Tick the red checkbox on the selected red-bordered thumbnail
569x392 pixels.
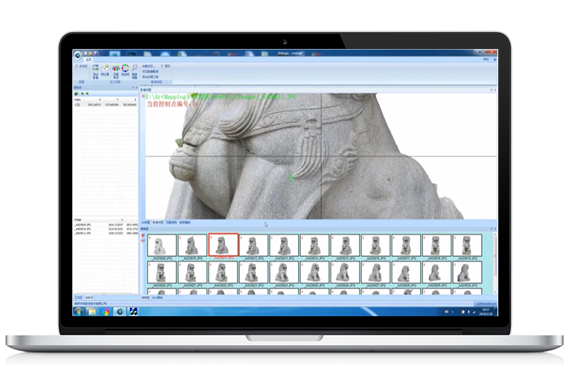(x=211, y=237)
